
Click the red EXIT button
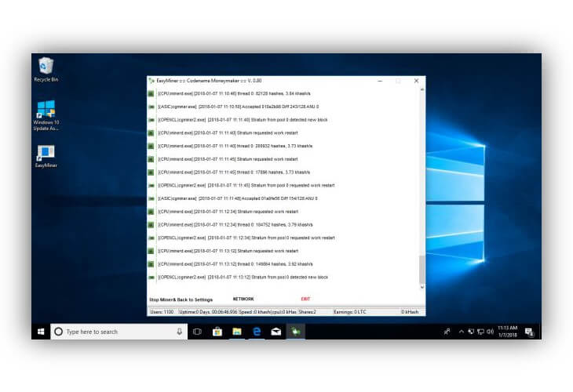click(x=305, y=299)
